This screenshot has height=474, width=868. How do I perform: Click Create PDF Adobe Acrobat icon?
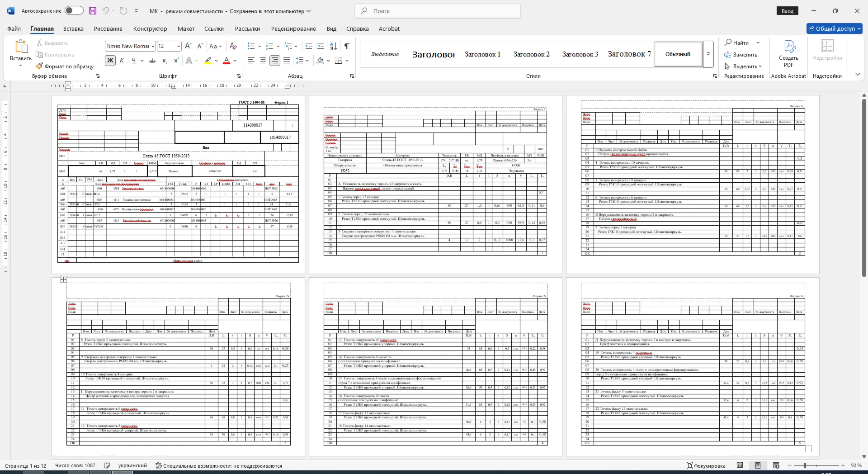tap(788, 53)
